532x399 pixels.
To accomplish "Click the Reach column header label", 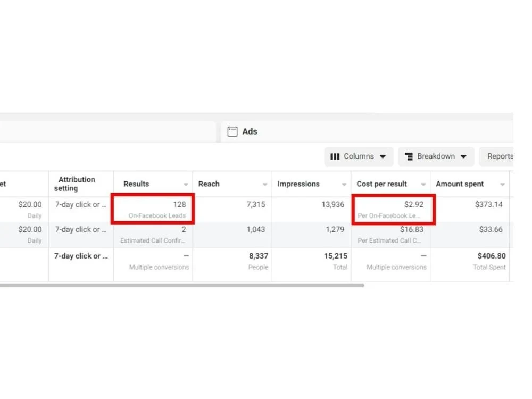I will (x=209, y=184).
